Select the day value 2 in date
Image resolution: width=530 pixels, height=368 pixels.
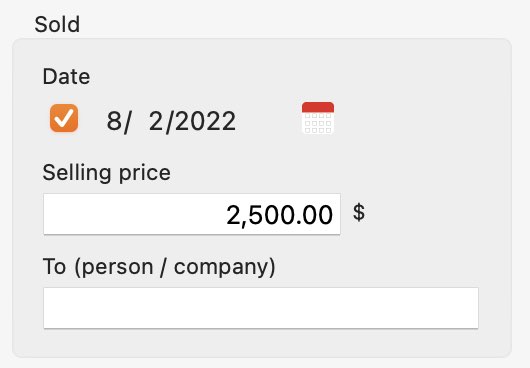[x=155, y=121]
